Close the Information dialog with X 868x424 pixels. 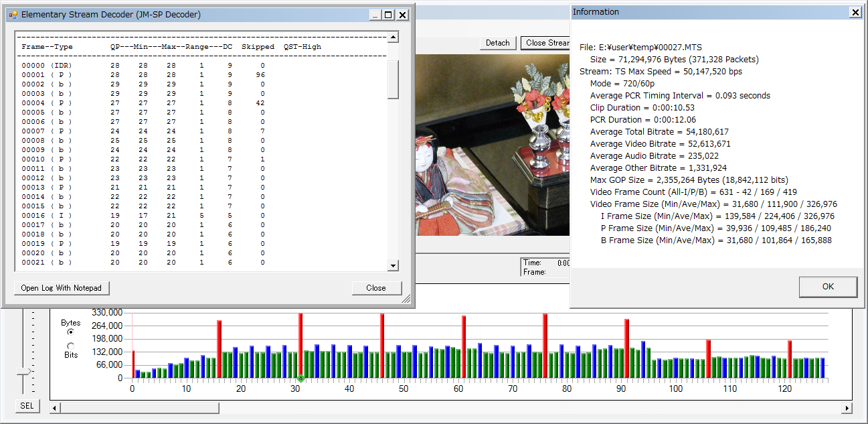pos(855,12)
